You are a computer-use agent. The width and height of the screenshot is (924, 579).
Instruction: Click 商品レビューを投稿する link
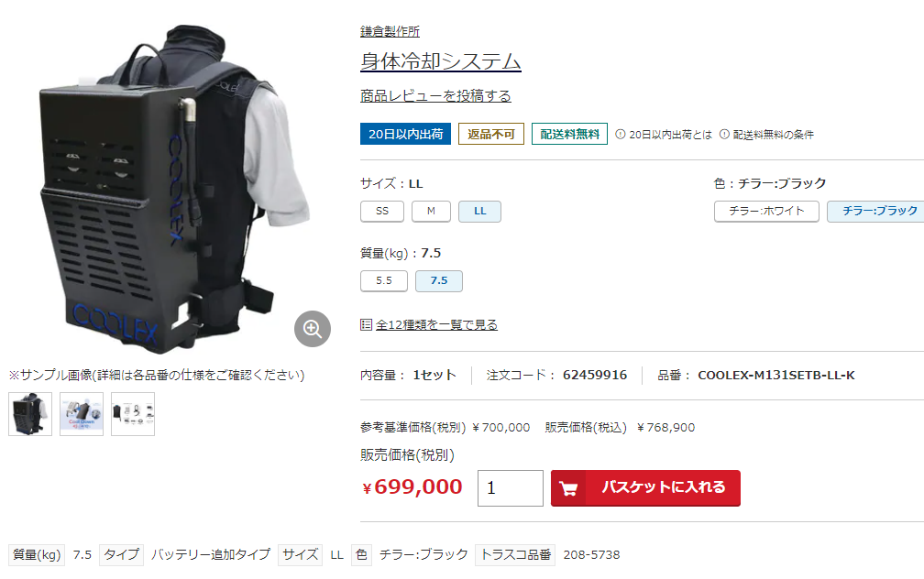coord(435,95)
